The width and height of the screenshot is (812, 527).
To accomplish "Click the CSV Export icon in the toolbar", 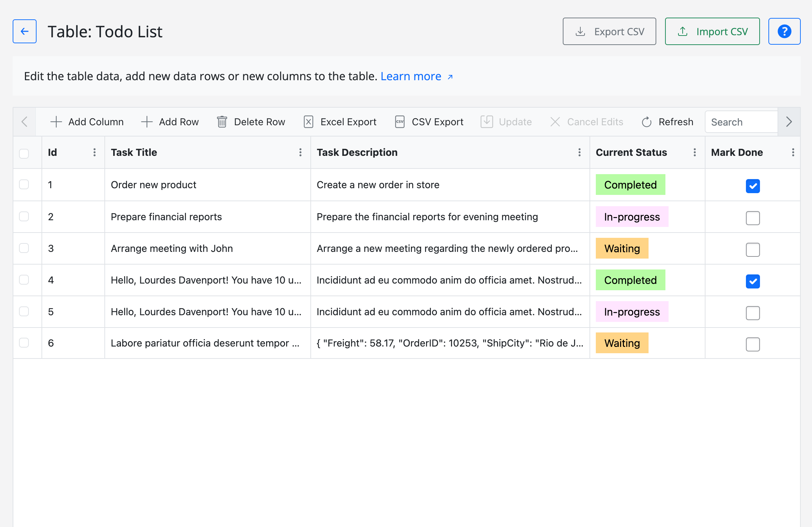I will [399, 122].
